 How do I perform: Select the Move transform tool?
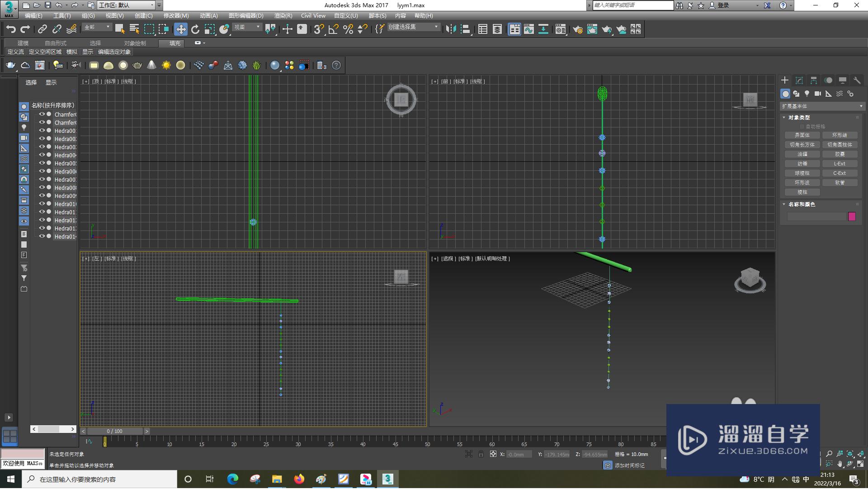[x=180, y=29]
